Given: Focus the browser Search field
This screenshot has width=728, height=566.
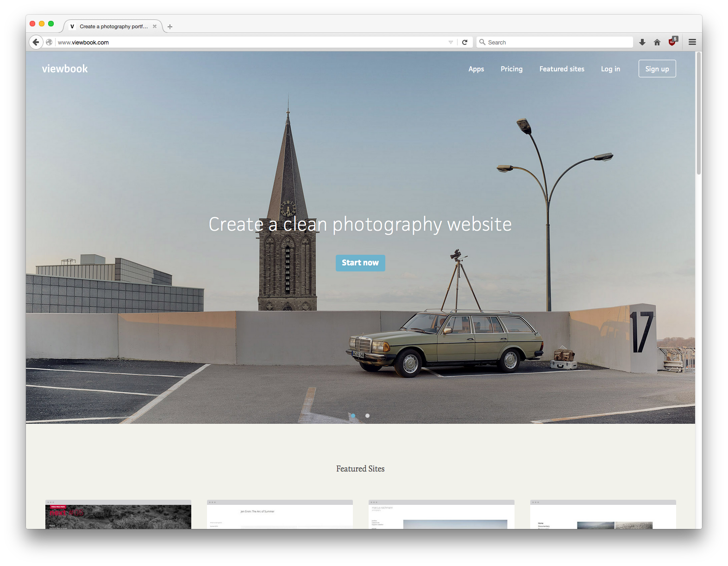Looking at the screenshot, I should pos(556,42).
